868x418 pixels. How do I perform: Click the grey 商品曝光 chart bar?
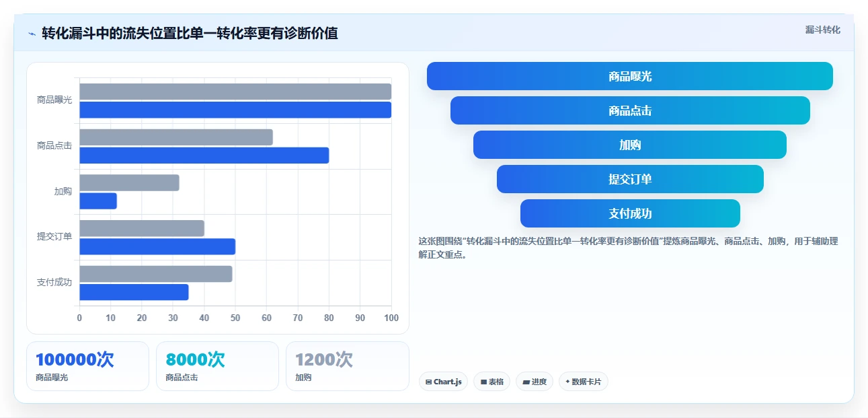click(235, 92)
